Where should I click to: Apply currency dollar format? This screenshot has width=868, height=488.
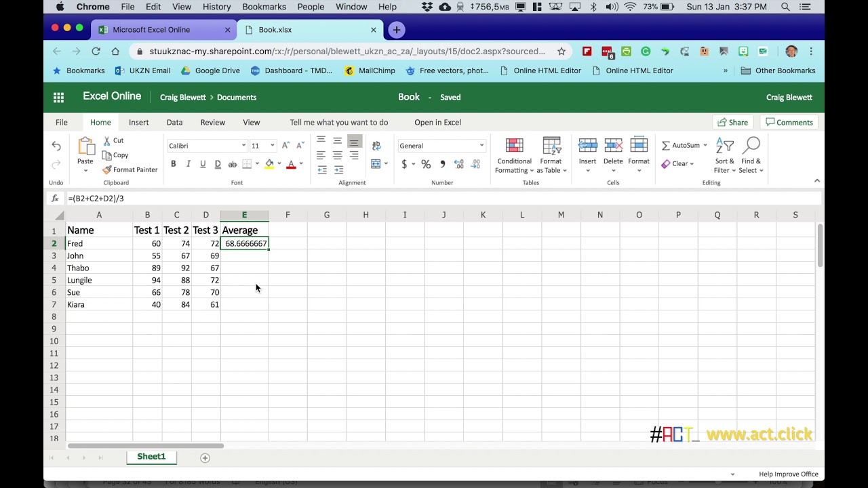405,164
